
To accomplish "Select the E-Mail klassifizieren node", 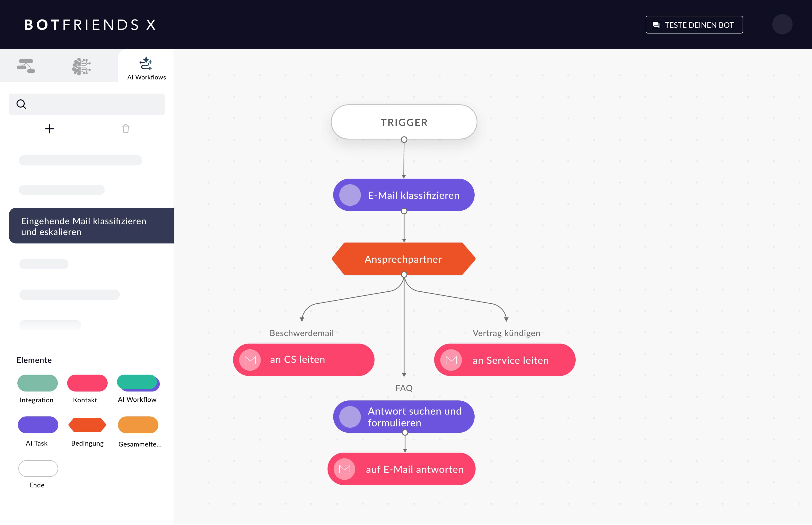I will point(404,195).
